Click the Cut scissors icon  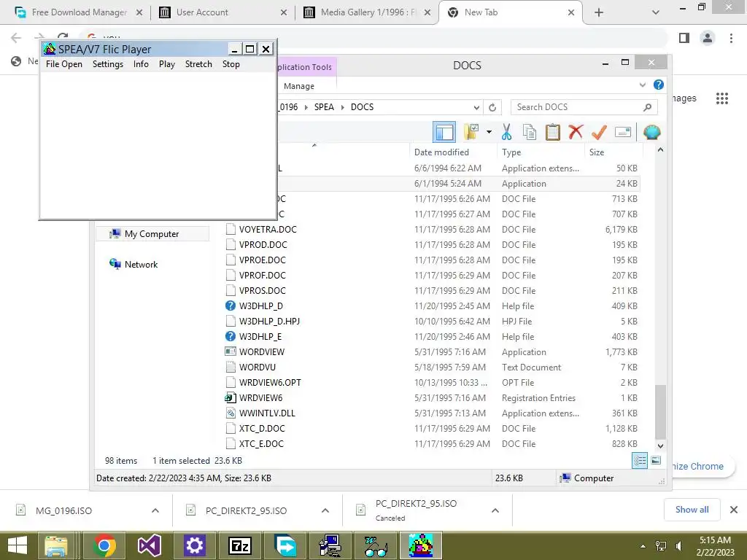506,133
